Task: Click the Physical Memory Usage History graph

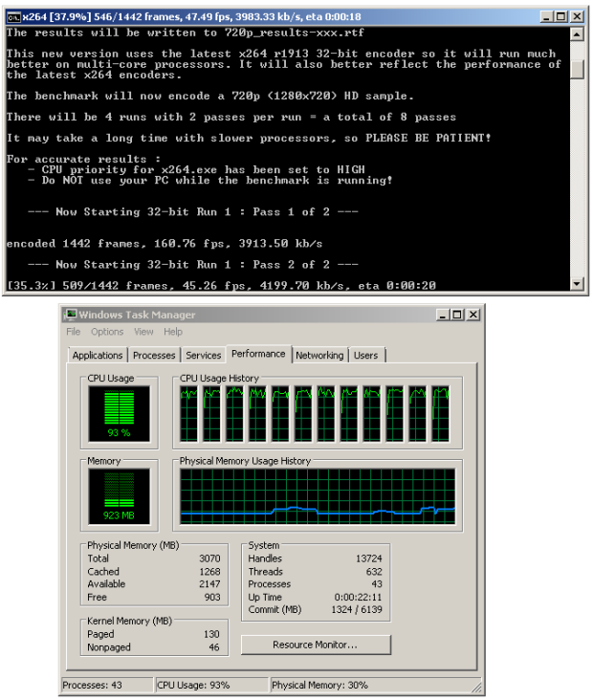Action: [x=318, y=496]
